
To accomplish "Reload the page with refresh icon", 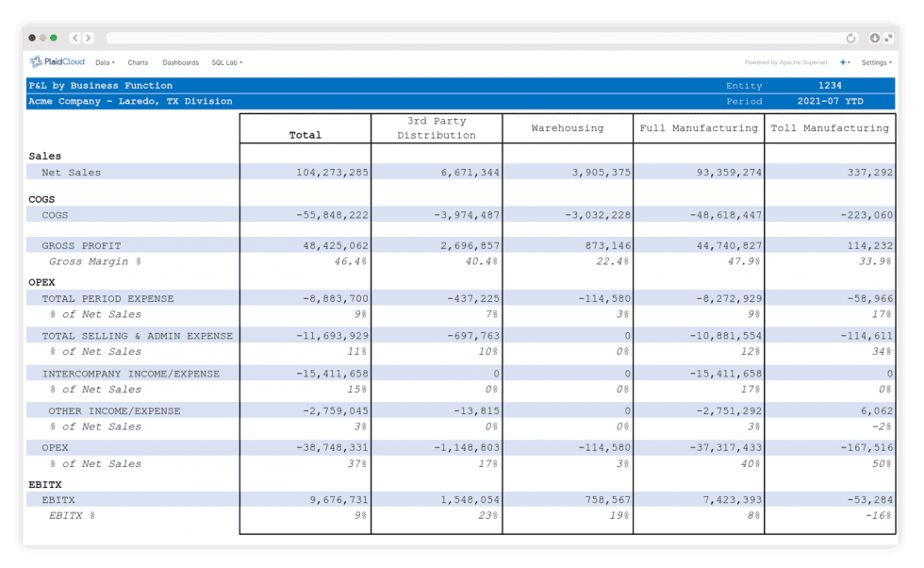I will click(x=850, y=39).
